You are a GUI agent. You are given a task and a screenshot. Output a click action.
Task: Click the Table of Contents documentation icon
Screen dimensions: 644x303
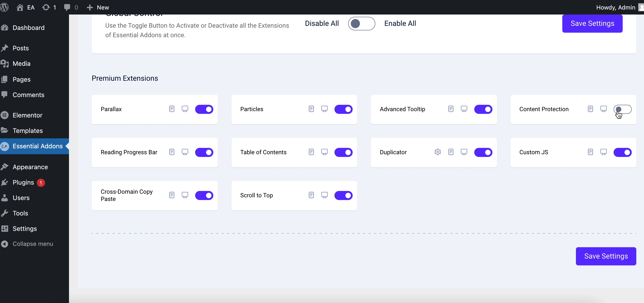[311, 152]
